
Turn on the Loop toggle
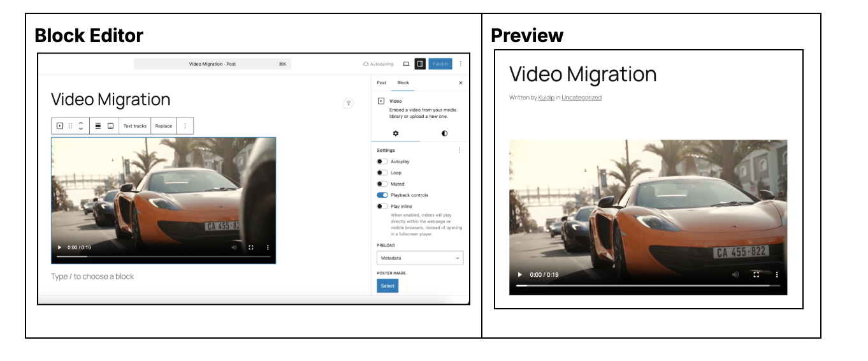382,173
